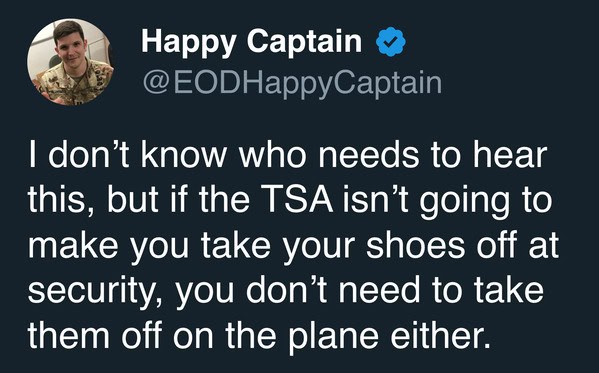Click the word "this," in the tweet
Viewport: 599px width, 373px height.
[x=61, y=201]
